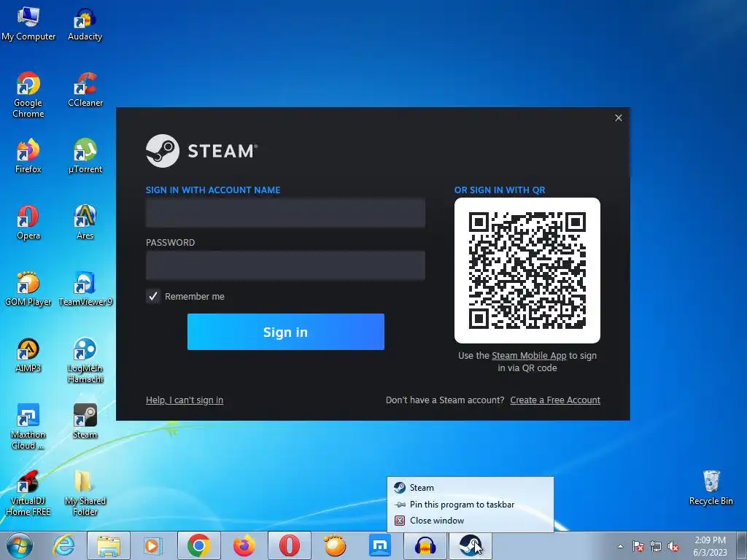Select the Firefox desktop shortcut
747x560 pixels.
coord(28,156)
